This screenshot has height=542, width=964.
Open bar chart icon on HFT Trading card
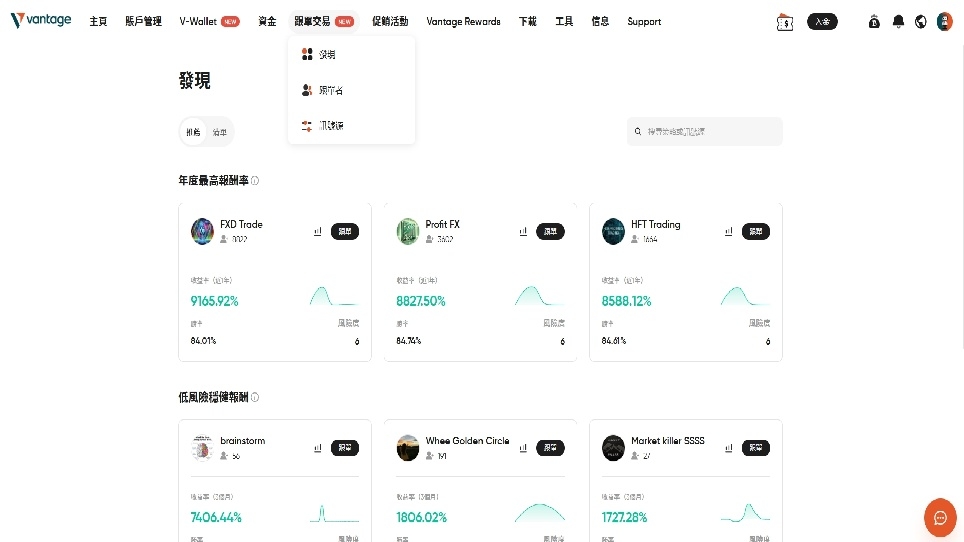pyautogui.click(x=729, y=232)
